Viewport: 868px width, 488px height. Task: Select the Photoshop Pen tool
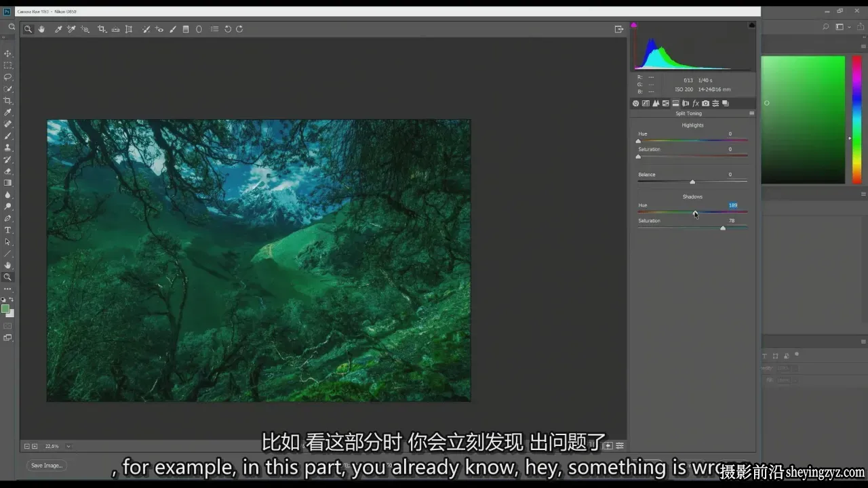[x=8, y=218]
